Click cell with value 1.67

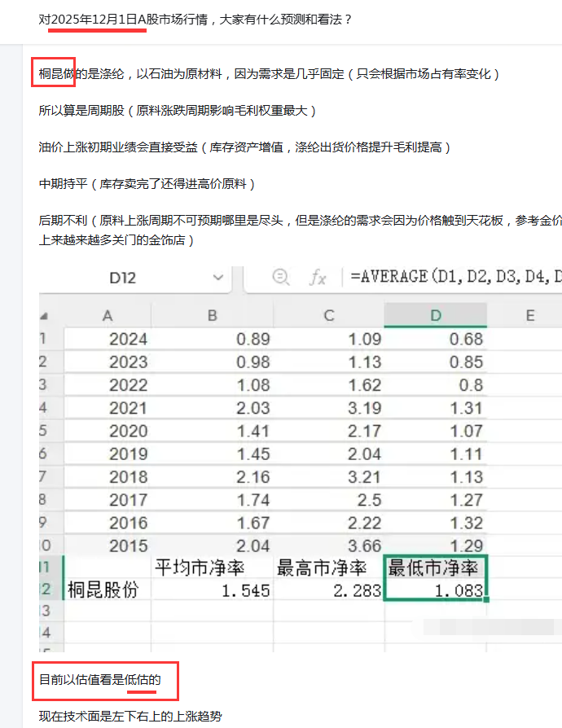[x=213, y=523]
